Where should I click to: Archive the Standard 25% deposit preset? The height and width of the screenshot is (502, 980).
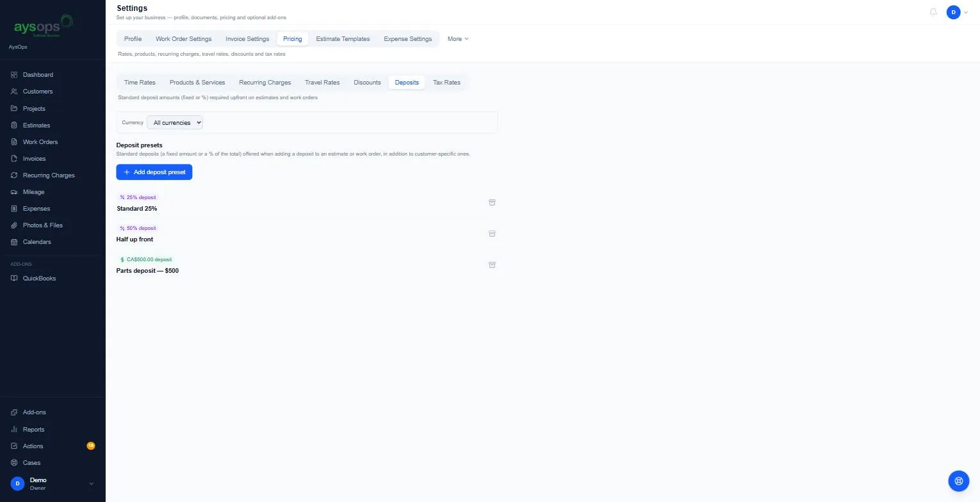pyautogui.click(x=492, y=202)
